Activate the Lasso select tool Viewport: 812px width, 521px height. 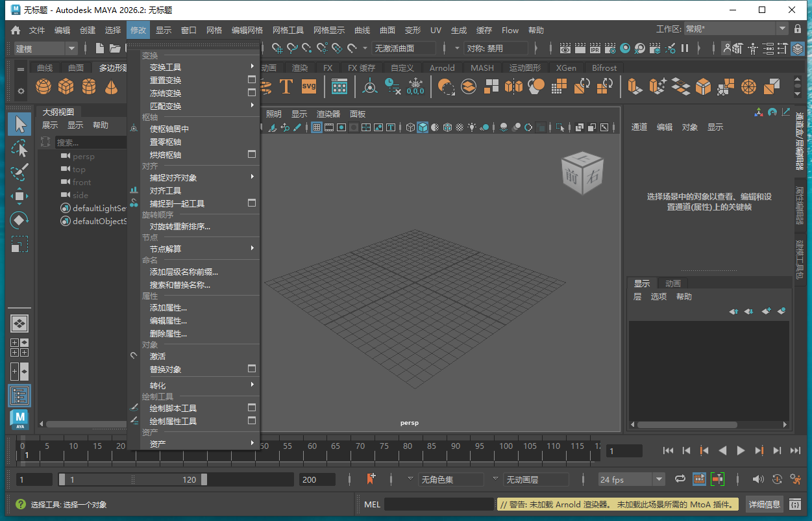(19, 148)
